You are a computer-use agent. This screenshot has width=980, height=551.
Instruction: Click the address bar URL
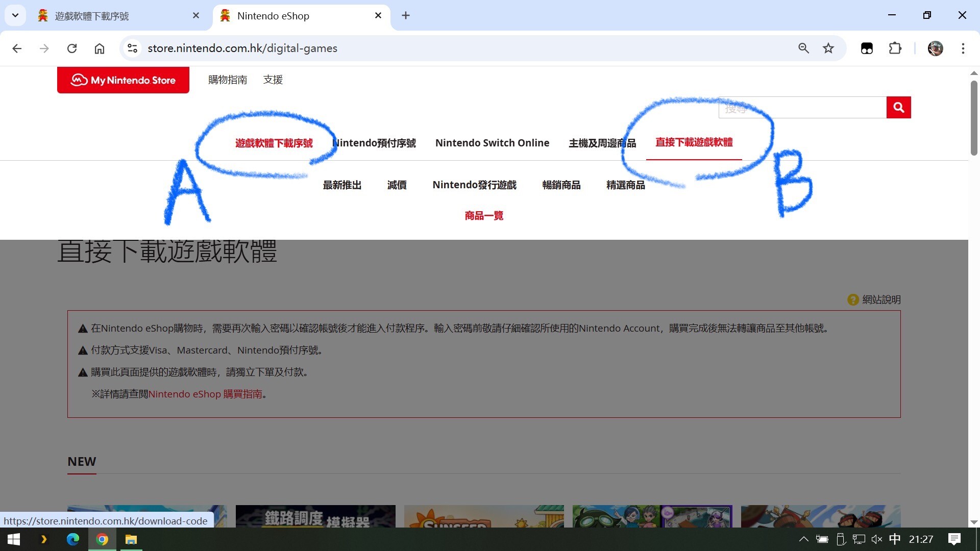tap(242, 48)
